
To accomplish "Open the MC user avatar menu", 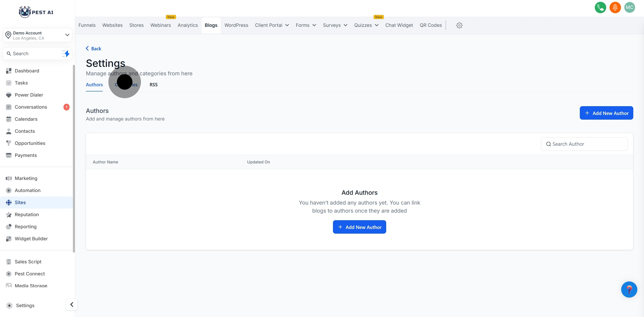I will click(x=629, y=8).
